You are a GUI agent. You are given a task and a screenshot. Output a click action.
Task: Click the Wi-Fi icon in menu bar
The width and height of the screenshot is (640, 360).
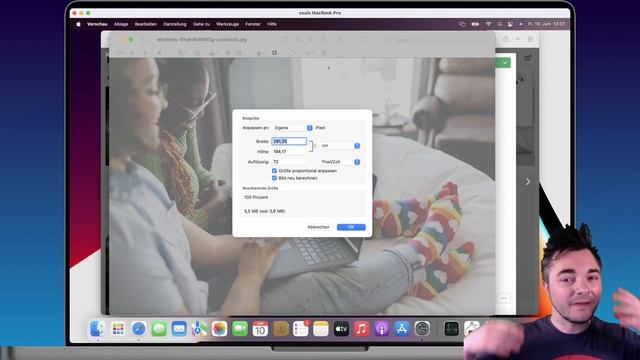click(x=488, y=24)
